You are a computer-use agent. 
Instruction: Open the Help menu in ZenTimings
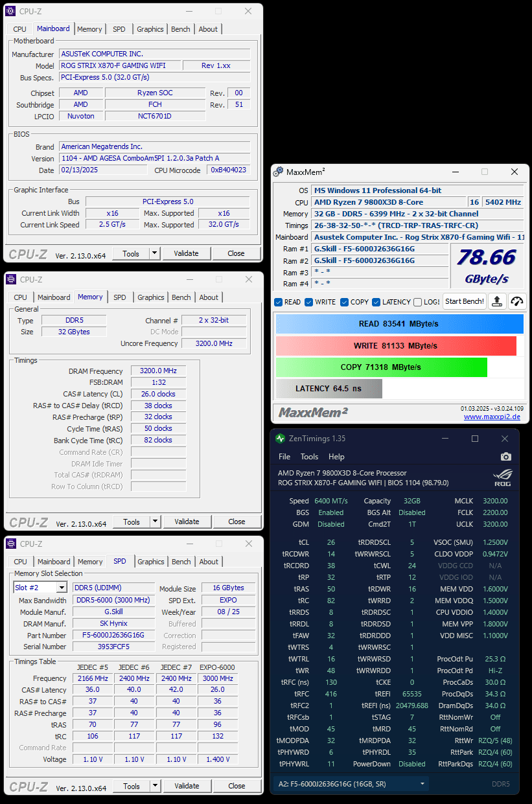[336, 457]
